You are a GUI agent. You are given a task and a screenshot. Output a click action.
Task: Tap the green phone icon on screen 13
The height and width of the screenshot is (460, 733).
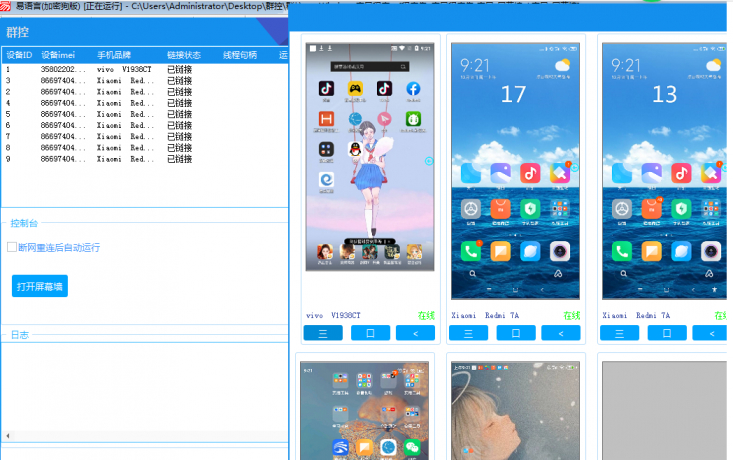tap(622, 252)
